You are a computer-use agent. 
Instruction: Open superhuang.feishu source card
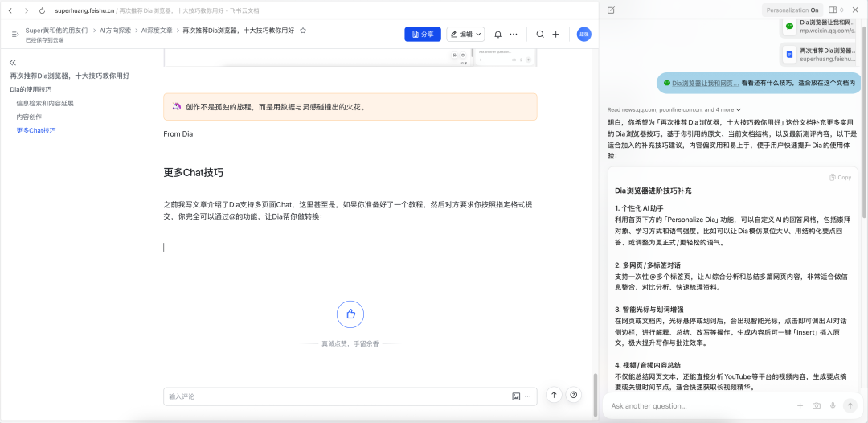(820, 54)
